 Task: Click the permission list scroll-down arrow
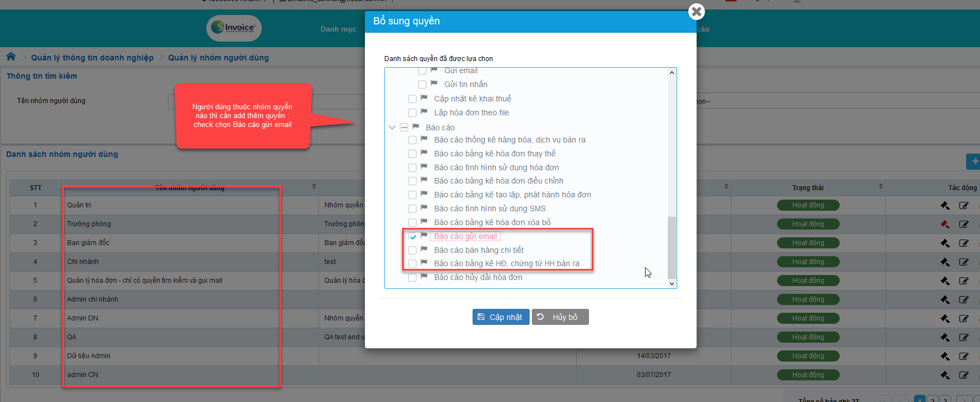(x=672, y=283)
